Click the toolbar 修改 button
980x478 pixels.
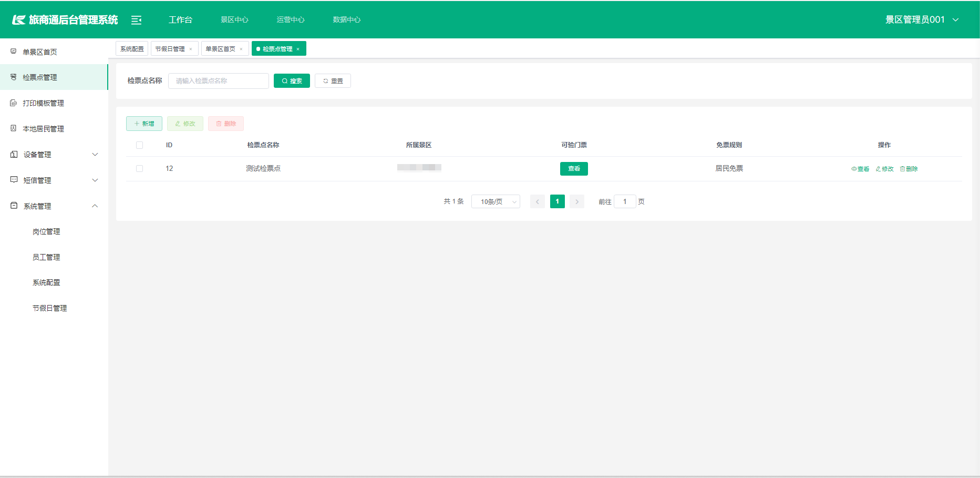click(185, 124)
